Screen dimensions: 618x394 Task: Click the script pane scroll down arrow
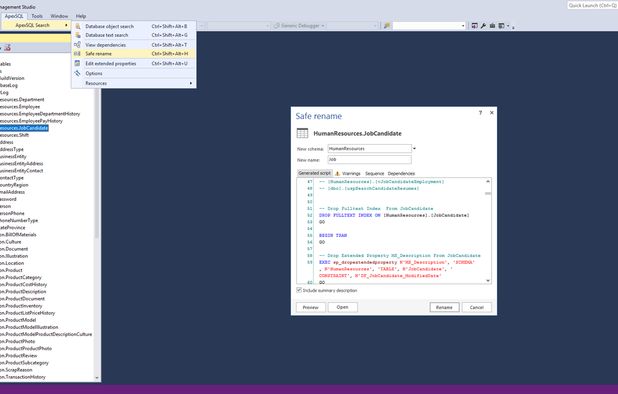tap(488, 281)
